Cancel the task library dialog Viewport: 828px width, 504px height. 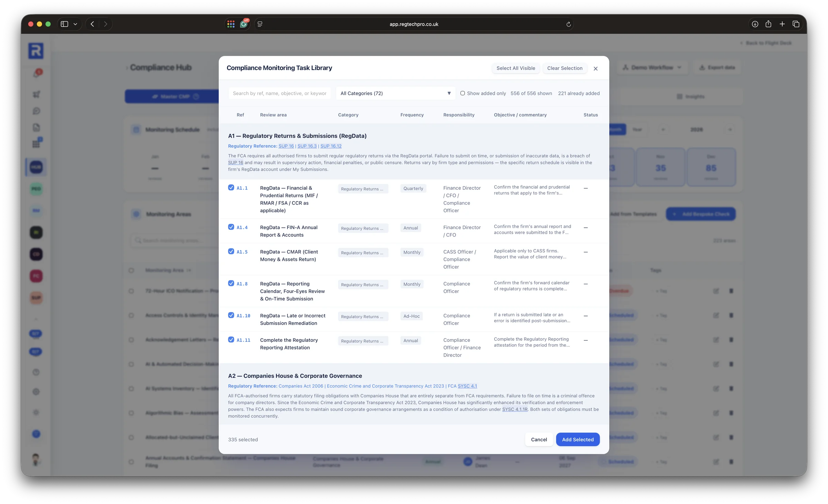point(539,439)
